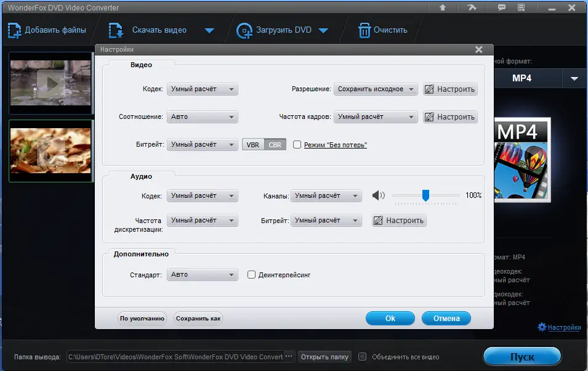Check the Объединить все видео checkbox
Image resolution: width=588 pixels, height=371 pixels.
pos(362,356)
